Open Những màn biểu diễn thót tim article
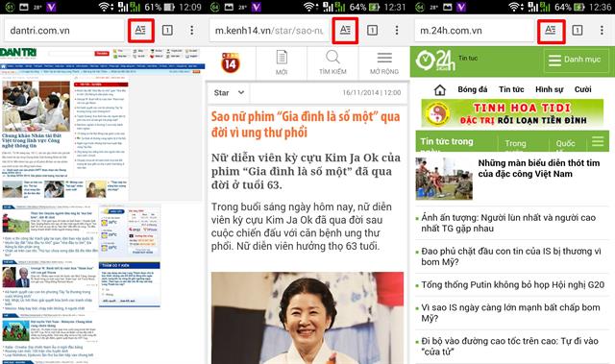The width and height of the screenshot is (615, 364). [539, 168]
